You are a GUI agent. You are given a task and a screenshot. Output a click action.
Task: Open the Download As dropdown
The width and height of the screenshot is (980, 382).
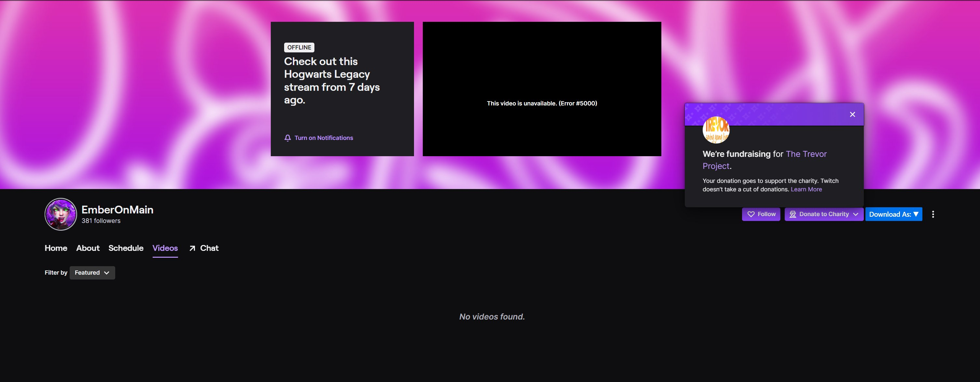click(894, 214)
